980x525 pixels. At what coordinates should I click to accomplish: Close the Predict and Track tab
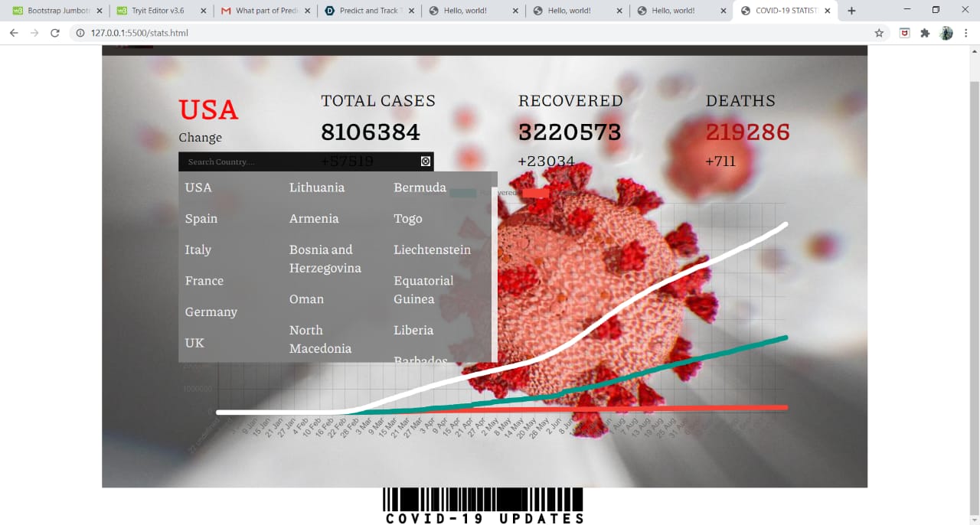point(411,11)
